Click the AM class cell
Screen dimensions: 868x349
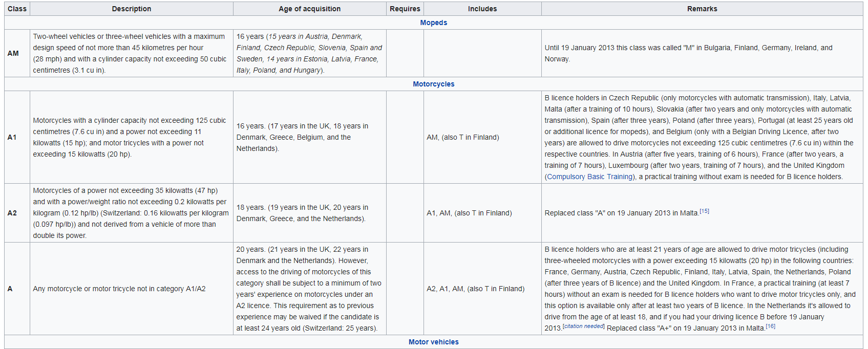tap(17, 53)
